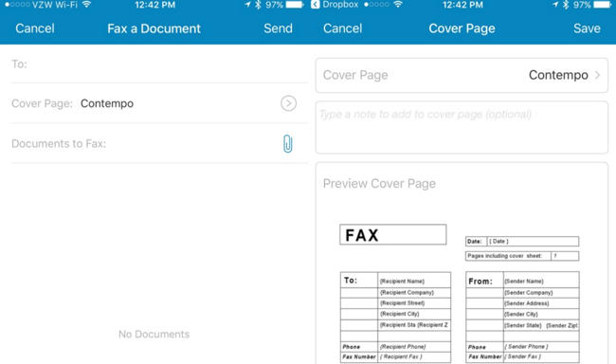This screenshot has height=364, width=616.
Task: Tap (Recipient Phone) in the preview
Action: [403, 347]
